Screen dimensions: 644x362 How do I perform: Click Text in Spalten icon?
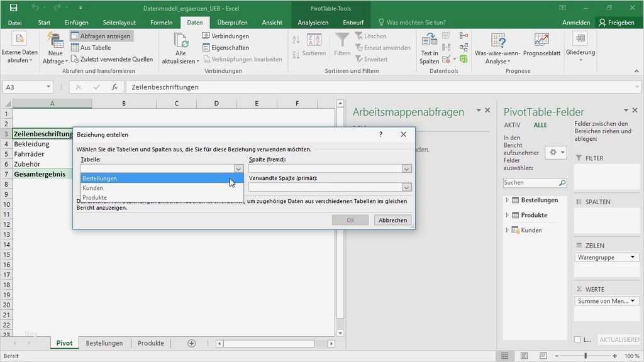point(429,40)
